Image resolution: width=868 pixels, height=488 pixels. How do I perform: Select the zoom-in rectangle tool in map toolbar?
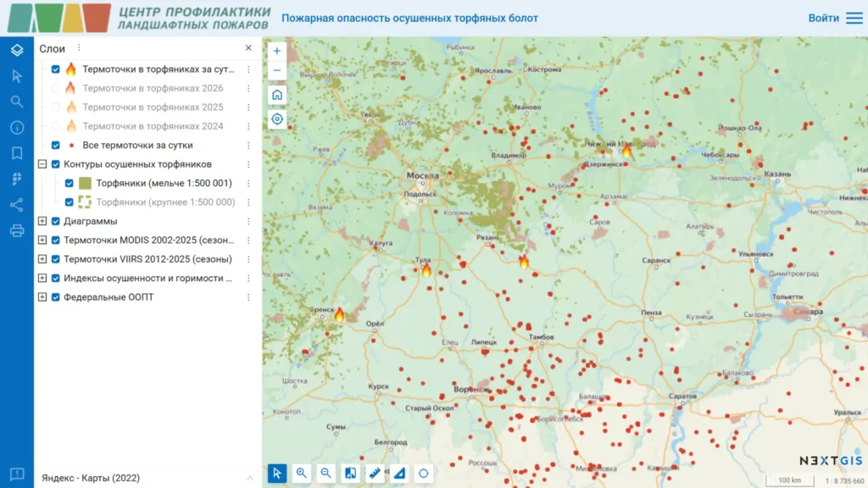pos(301,473)
